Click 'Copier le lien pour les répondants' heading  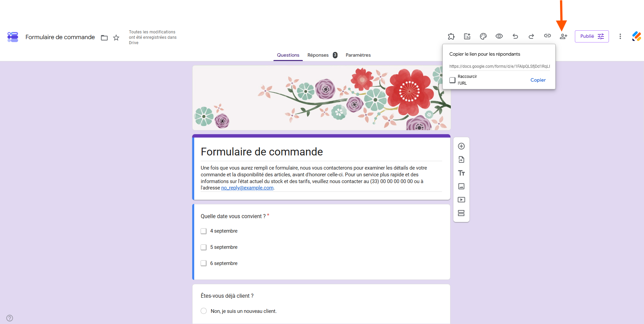(485, 54)
